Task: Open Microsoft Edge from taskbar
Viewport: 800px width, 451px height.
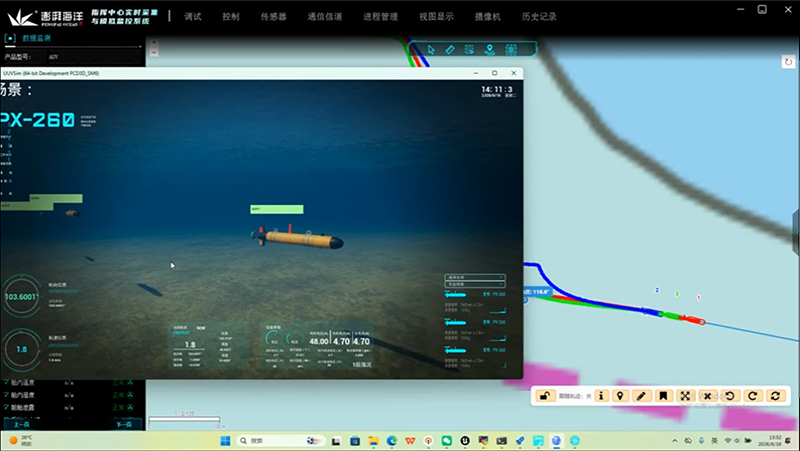Action: (x=392, y=441)
